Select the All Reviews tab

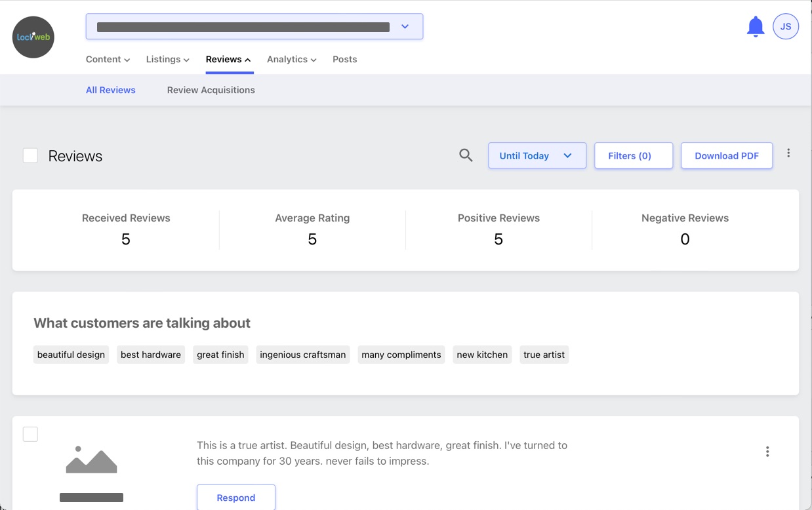pyautogui.click(x=110, y=90)
